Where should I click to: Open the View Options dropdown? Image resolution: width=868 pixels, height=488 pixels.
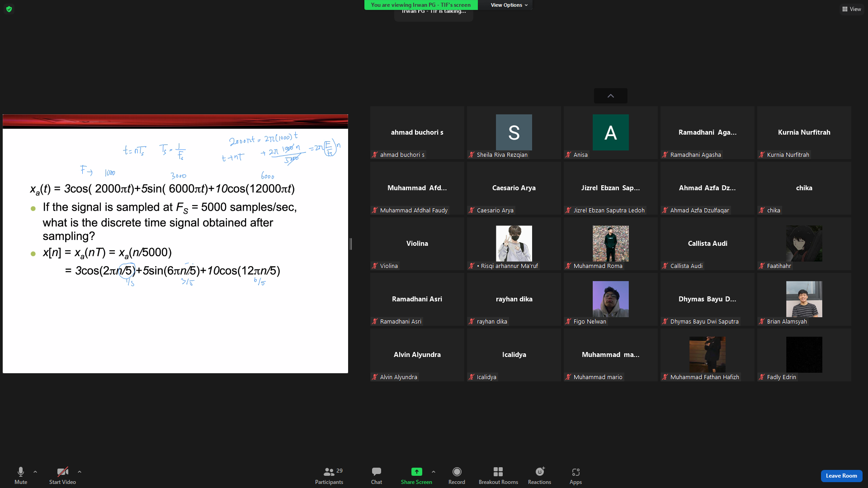[x=509, y=5]
